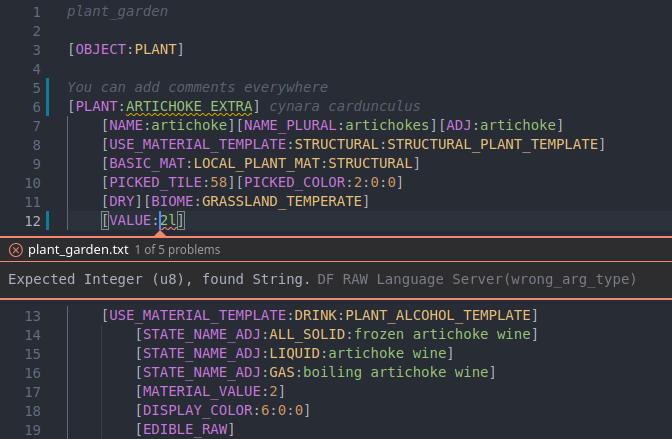672x439 pixels.
Task: Click line number 6 in the gutter
Action: coord(37,107)
